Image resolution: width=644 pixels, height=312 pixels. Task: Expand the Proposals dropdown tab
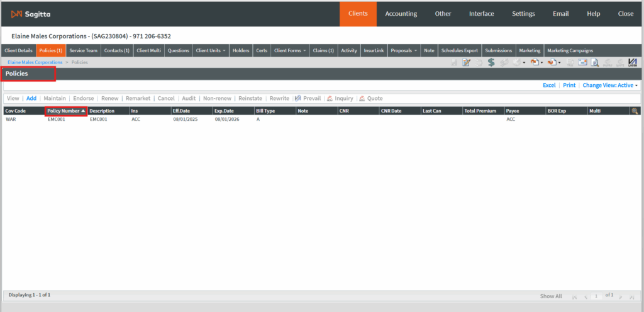coord(404,50)
